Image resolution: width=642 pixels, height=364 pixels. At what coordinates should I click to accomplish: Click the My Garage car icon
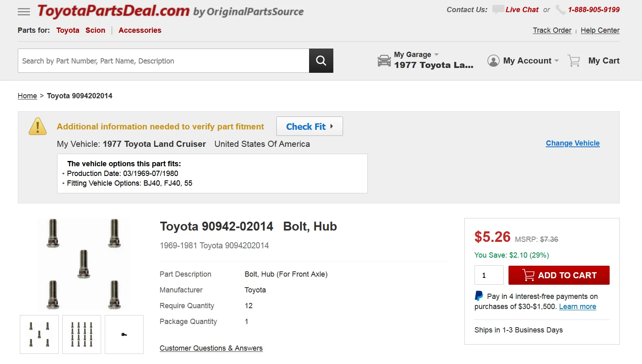(x=384, y=61)
